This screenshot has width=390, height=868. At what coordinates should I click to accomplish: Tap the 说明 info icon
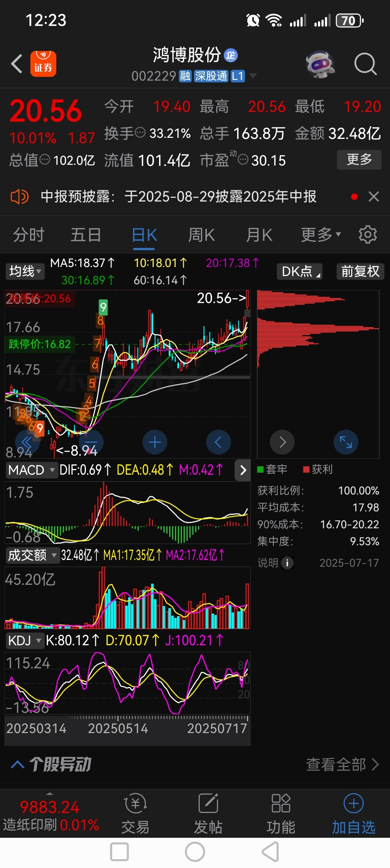(x=287, y=563)
